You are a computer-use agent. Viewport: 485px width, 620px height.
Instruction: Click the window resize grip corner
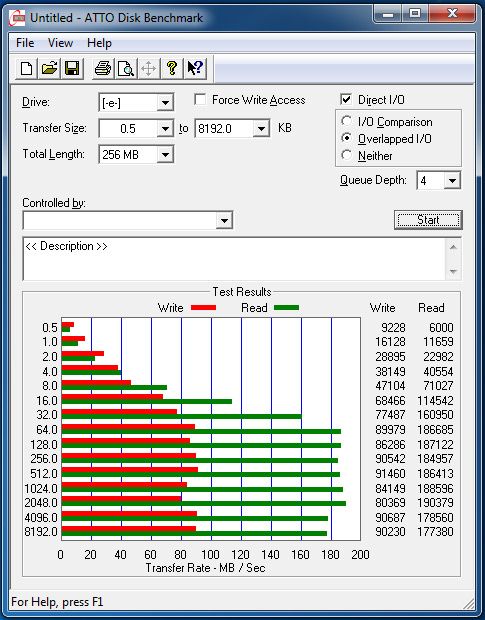coord(468,603)
